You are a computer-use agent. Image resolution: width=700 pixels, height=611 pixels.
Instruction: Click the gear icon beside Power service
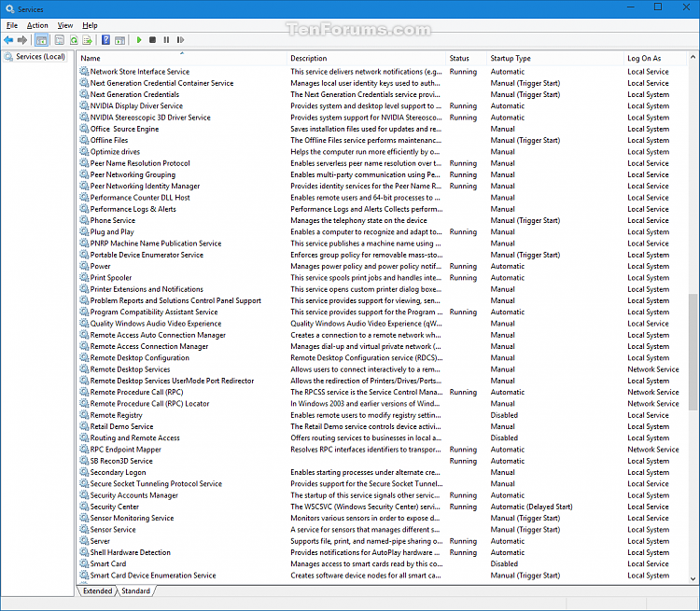click(x=84, y=266)
